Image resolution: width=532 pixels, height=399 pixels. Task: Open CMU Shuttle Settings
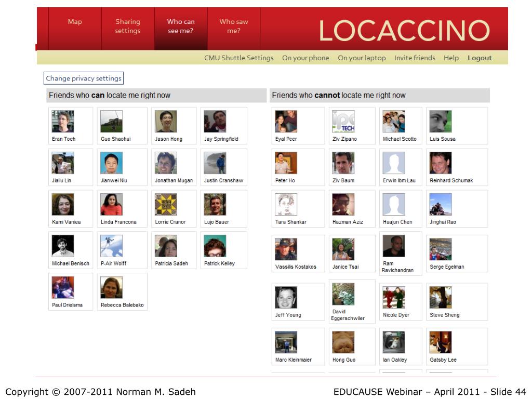tap(238, 58)
